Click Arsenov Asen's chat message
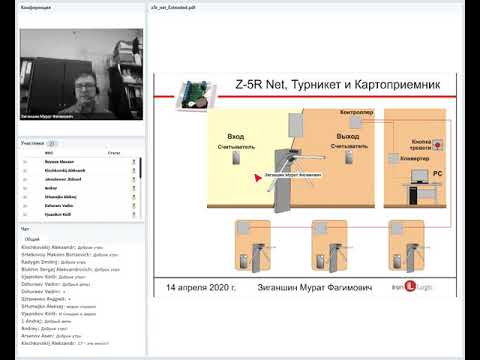This screenshot has width=480, height=360. (51, 336)
